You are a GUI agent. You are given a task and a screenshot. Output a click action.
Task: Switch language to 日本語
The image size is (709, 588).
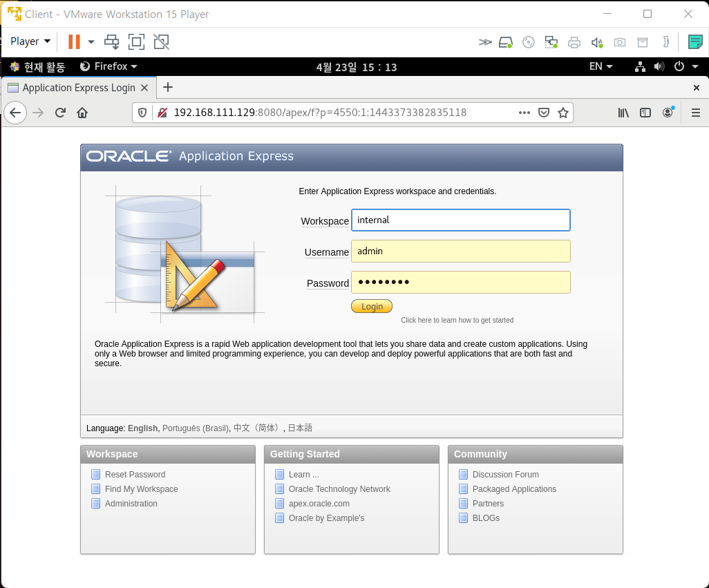click(x=300, y=428)
